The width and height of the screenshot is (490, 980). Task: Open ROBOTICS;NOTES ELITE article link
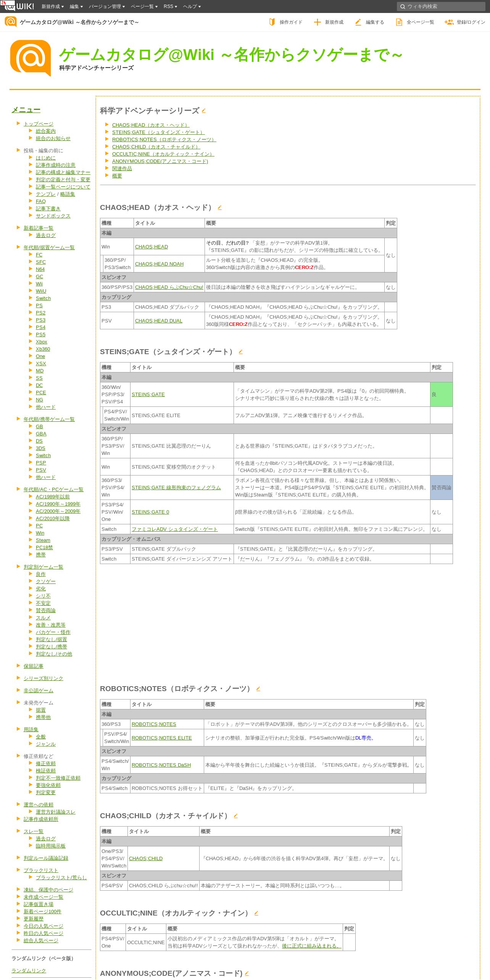click(x=162, y=738)
